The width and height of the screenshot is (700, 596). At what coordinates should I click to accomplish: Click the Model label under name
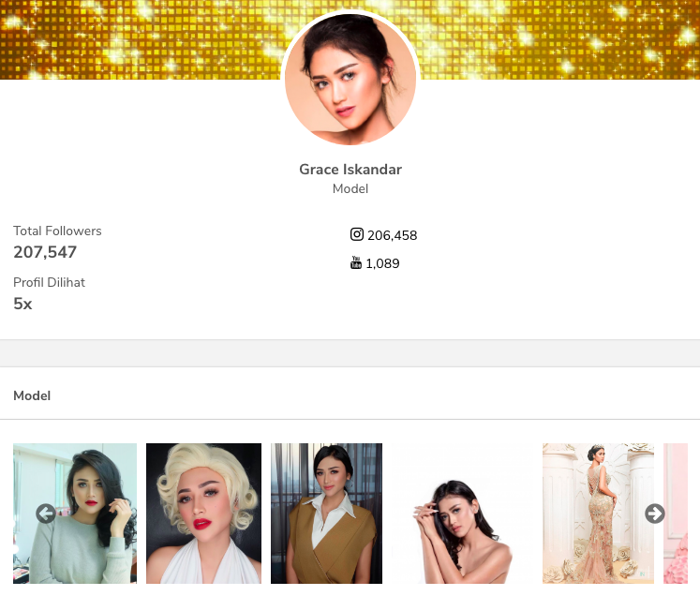(x=350, y=189)
